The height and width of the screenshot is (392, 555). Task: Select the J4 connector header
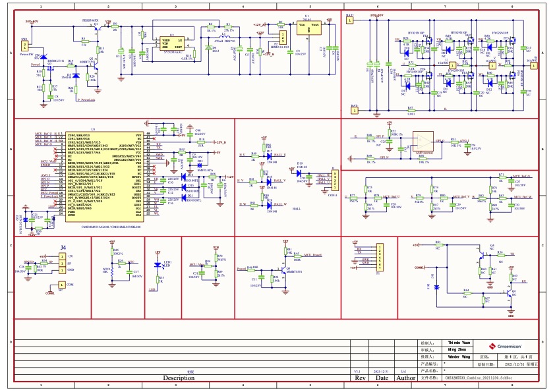click(62, 263)
